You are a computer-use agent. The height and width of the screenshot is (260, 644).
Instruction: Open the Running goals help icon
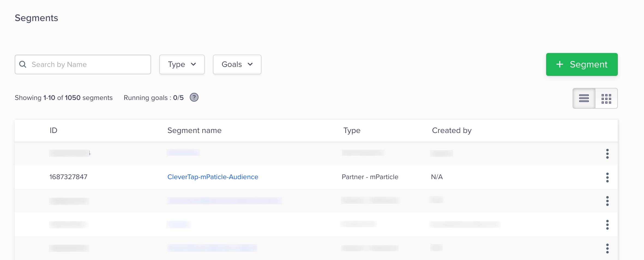194,97
